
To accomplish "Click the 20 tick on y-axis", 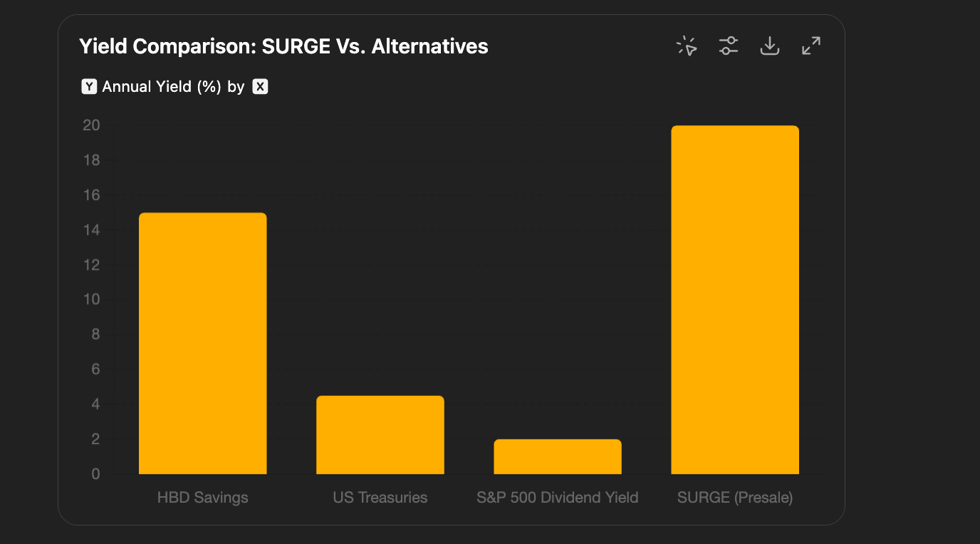I will [90, 125].
